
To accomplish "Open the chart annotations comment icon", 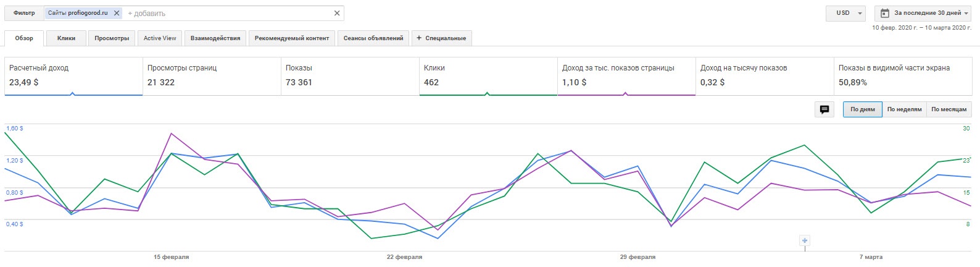I will point(824,109).
